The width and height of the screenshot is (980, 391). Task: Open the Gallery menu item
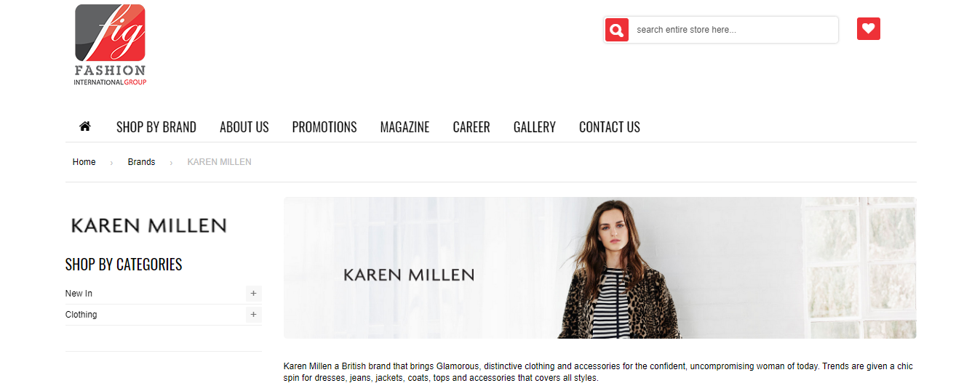point(535,127)
